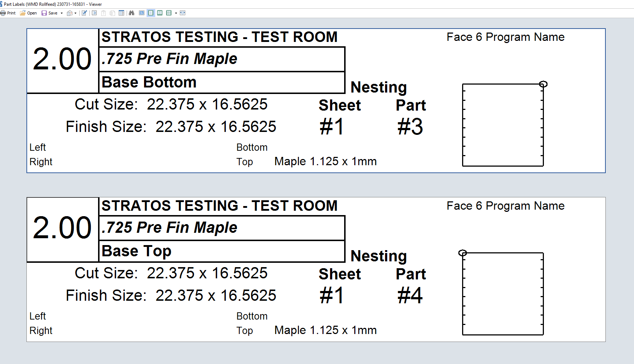The width and height of the screenshot is (634, 364).
Task: Open Find with the binoculars icon
Action: tap(131, 13)
